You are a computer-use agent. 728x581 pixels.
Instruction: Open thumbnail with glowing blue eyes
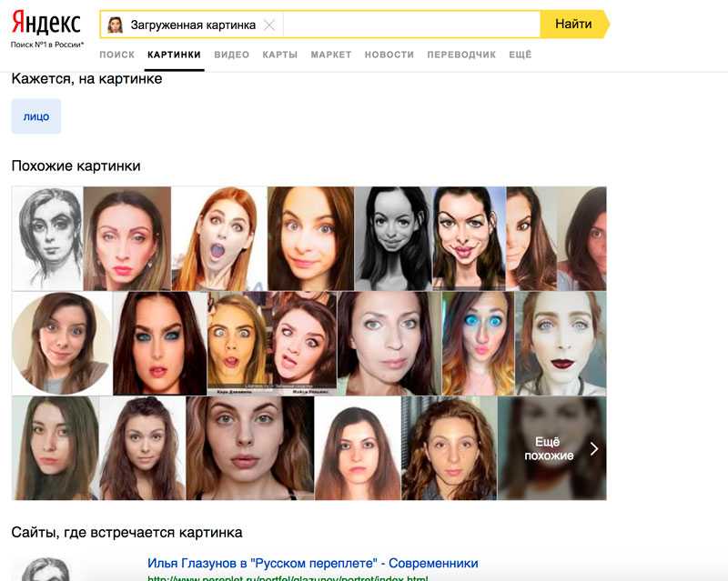point(478,344)
